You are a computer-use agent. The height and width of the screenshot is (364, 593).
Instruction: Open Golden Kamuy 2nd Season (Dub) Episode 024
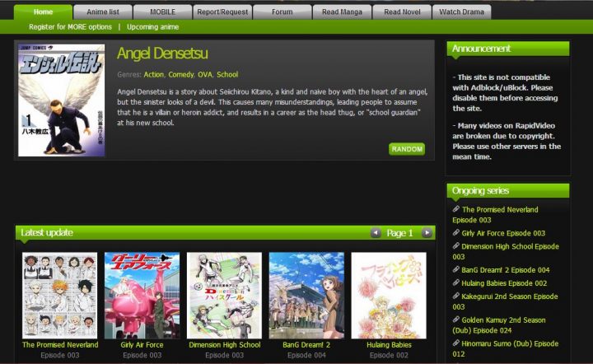click(x=499, y=325)
